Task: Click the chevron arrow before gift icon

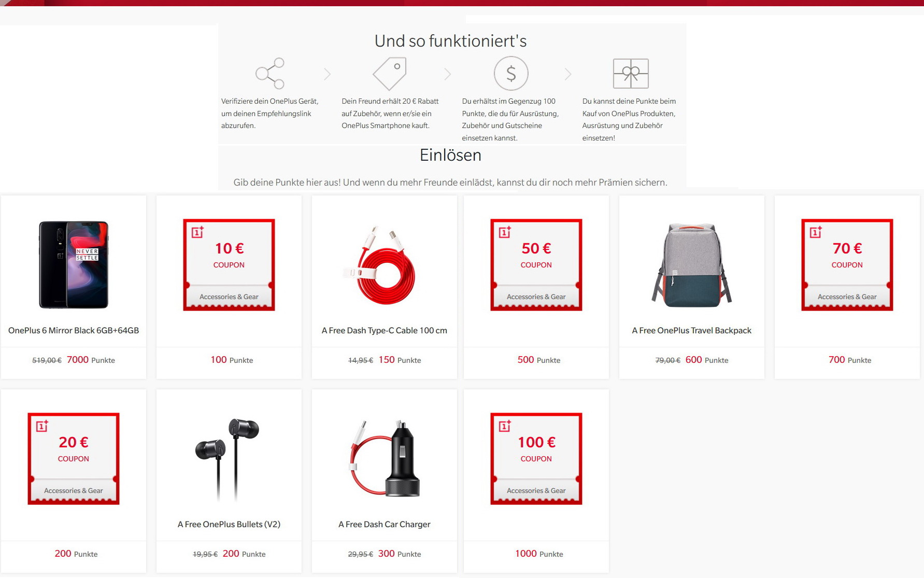Action: pyautogui.click(x=568, y=74)
